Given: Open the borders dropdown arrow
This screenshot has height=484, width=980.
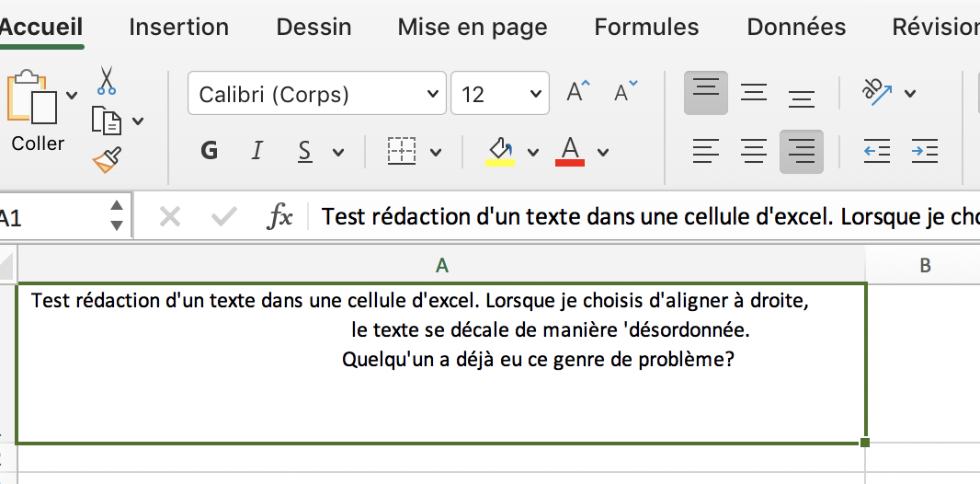Looking at the screenshot, I should (x=437, y=152).
